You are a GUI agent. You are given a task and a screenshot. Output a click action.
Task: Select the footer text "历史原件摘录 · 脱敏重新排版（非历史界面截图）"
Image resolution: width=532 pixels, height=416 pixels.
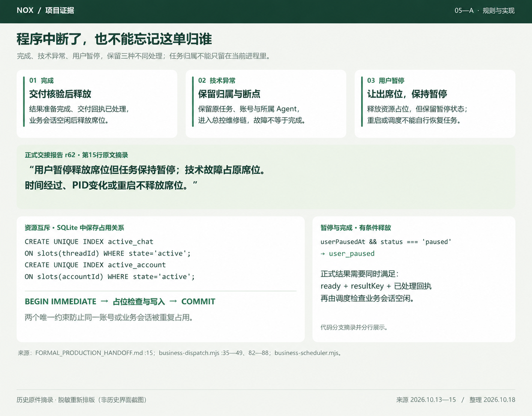[x=82, y=400]
